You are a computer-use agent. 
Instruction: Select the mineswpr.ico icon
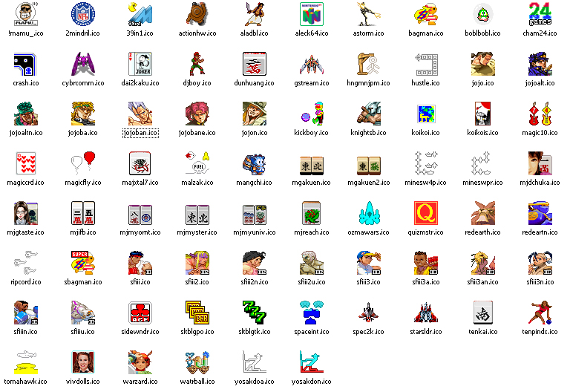coord(482,163)
